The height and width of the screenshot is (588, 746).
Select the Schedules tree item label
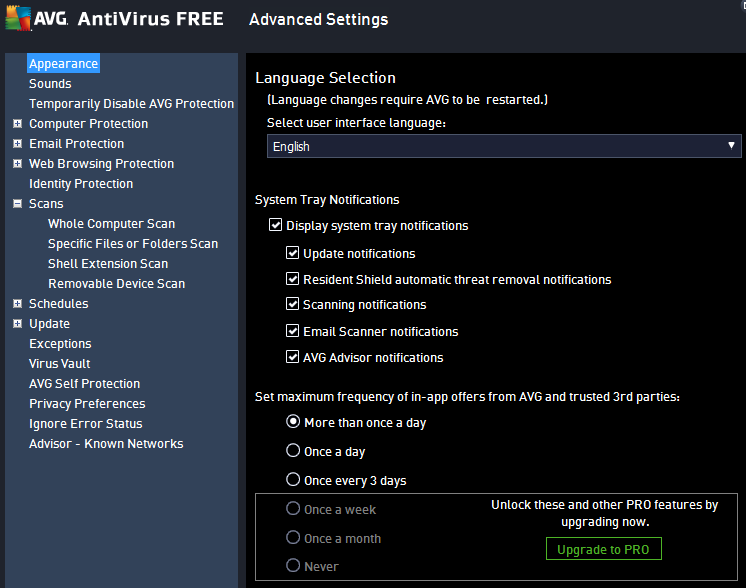pos(59,304)
